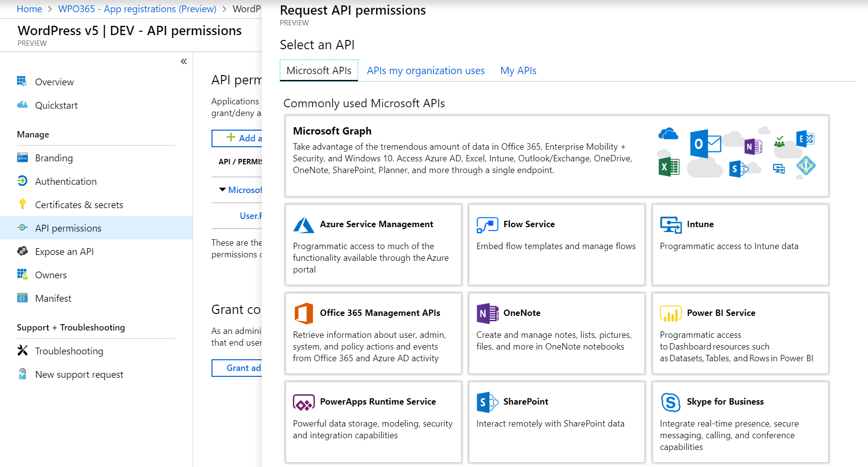The width and height of the screenshot is (868, 467).
Task: Click the SharePoint icon on its card
Action: (x=487, y=402)
